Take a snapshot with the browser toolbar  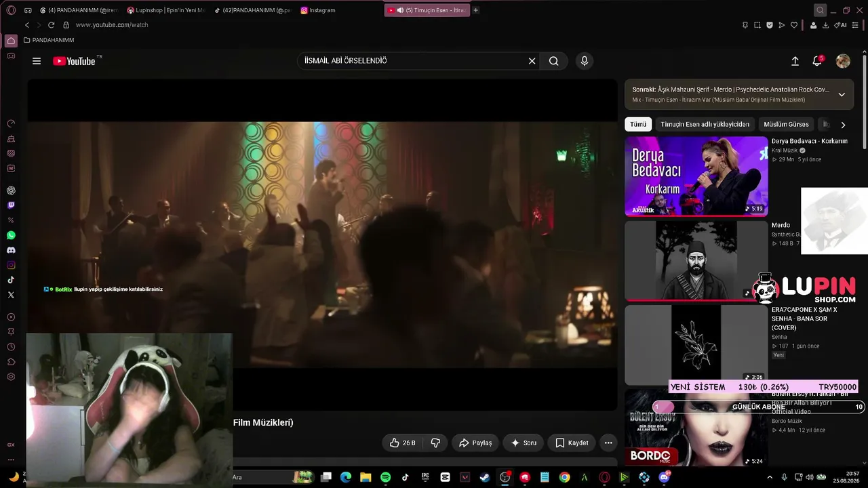pyautogui.click(x=757, y=25)
